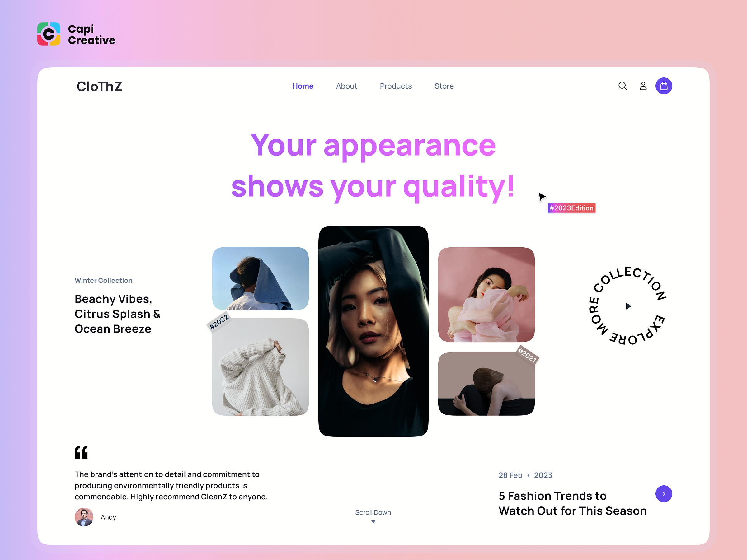747x560 pixels.
Task: Click the arrow next to 5 Fashion Trends article
Action: point(664,493)
